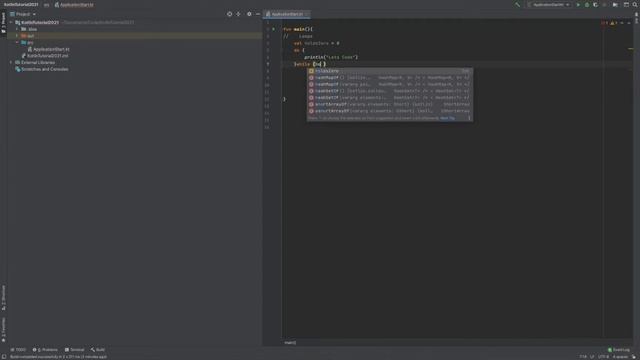Select the out folder row
Screen dimensions: 640x360
(135, 36)
